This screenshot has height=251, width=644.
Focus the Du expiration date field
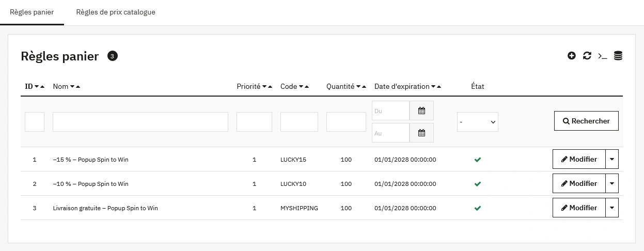coord(390,111)
